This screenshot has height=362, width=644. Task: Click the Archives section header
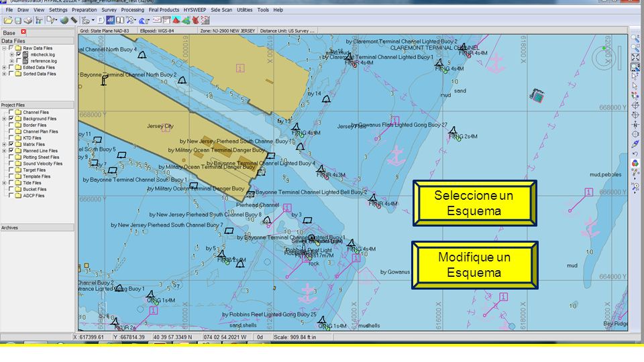(x=37, y=227)
